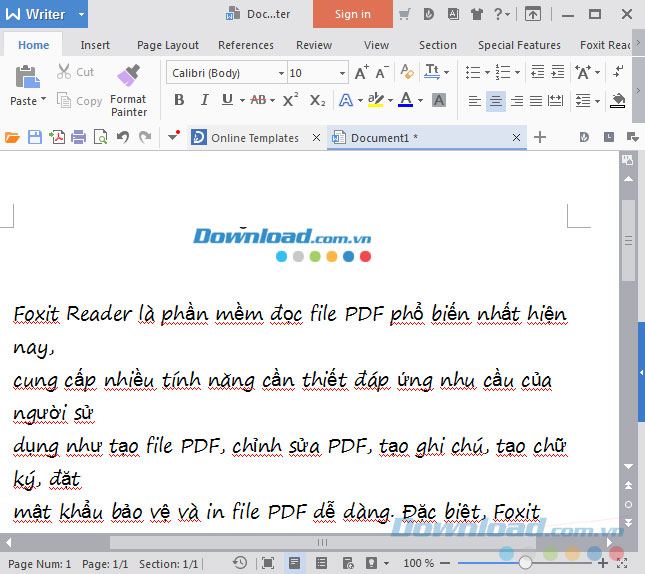
Task: Open Print Preview icon
Action: click(100, 137)
